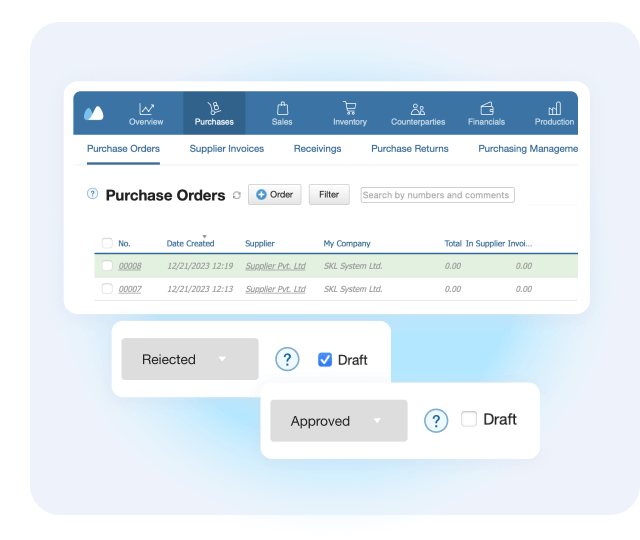The width and height of the screenshot is (640, 540).
Task: Select the Sales shopping bag icon
Action: point(282,108)
